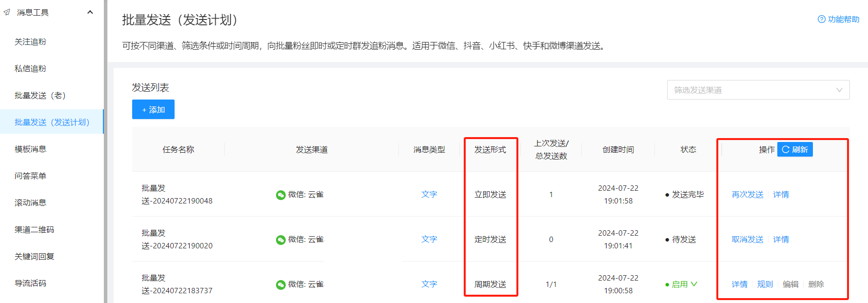Click the 消息工具 paper plane icon
The height and width of the screenshot is (303, 868).
pos(7,12)
